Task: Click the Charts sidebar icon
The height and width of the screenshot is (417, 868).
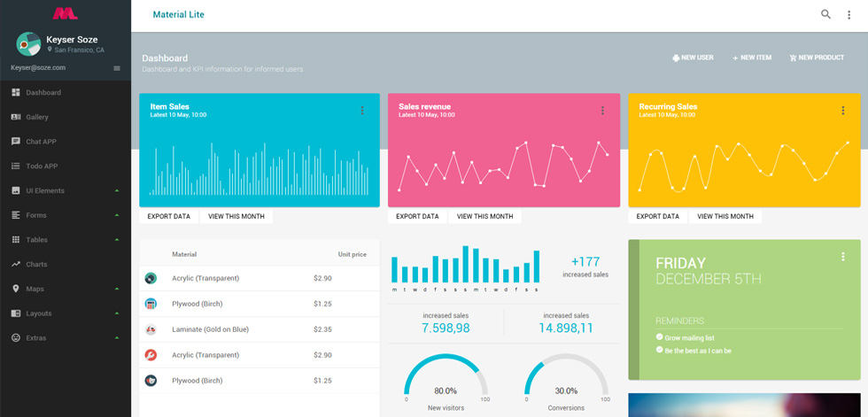Action: [16, 265]
